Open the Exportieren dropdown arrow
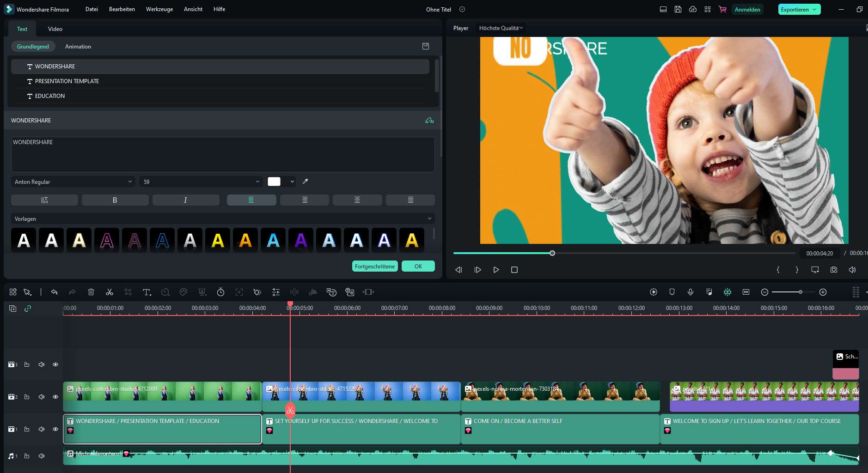Viewport: 868px width, 473px height. (814, 9)
